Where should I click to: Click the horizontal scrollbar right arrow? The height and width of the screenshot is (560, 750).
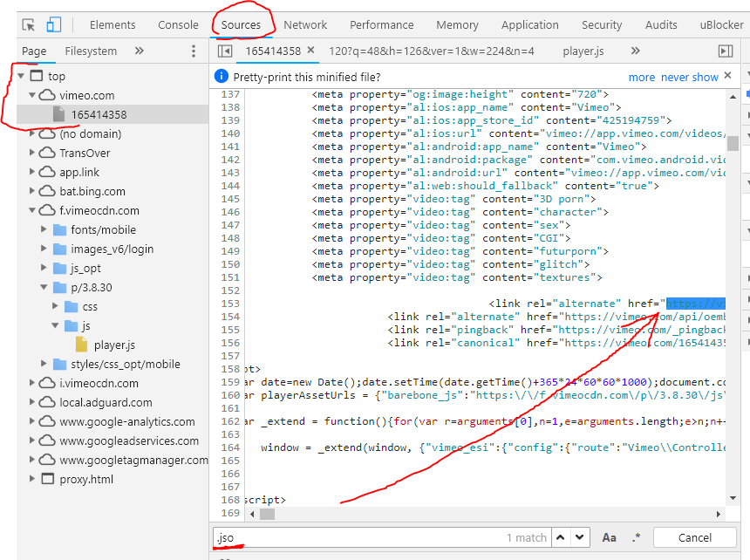(x=719, y=514)
